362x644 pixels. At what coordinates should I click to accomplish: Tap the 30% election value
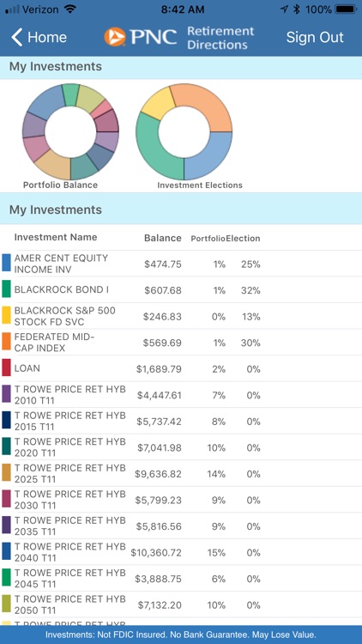tap(250, 343)
